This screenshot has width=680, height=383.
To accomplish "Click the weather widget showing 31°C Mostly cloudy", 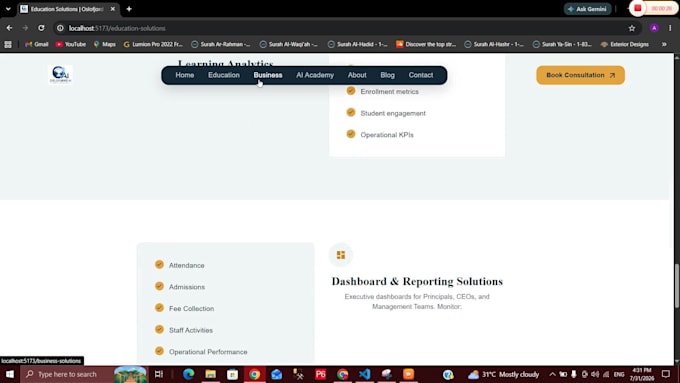I will pos(503,374).
